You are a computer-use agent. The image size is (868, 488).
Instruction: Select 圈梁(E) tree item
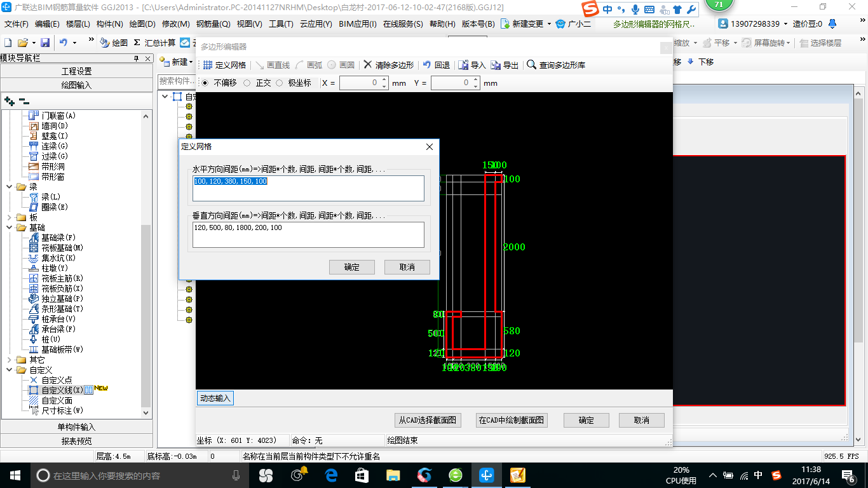coord(55,207)
